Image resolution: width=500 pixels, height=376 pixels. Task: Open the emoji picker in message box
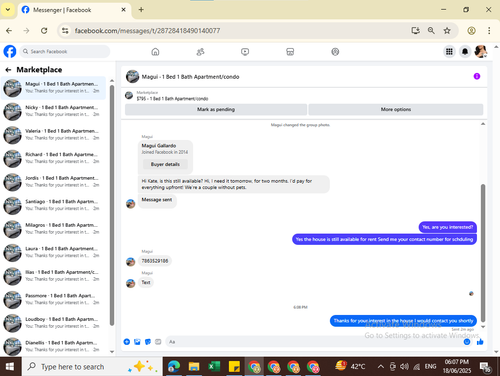click(467, 342)
